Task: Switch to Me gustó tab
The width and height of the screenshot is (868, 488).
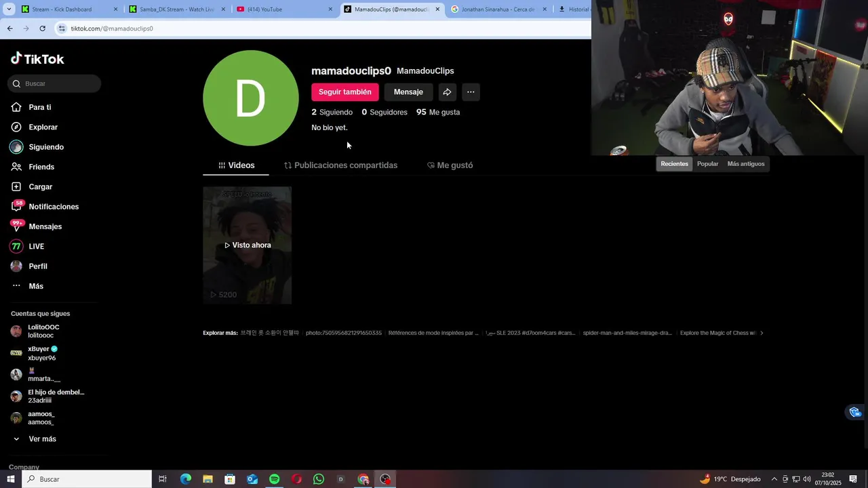Action: point(450,165)
